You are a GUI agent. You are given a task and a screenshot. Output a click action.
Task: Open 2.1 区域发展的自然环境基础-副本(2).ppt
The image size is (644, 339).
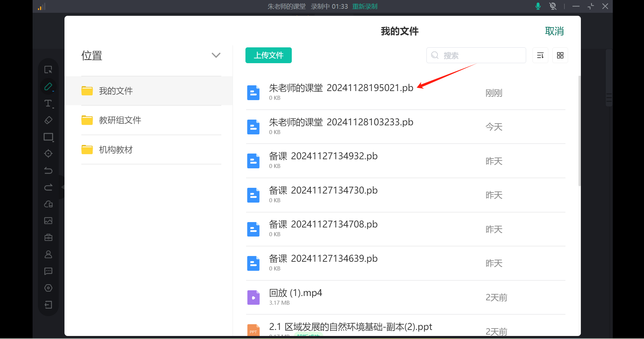pyautogui.click(x=406, y=326)
